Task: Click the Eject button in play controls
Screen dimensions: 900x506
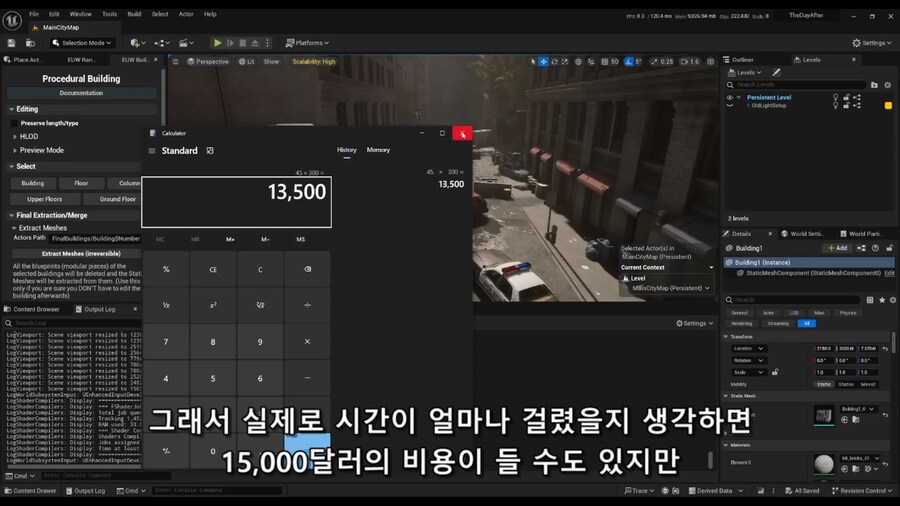Action: (x=255, y=43)
